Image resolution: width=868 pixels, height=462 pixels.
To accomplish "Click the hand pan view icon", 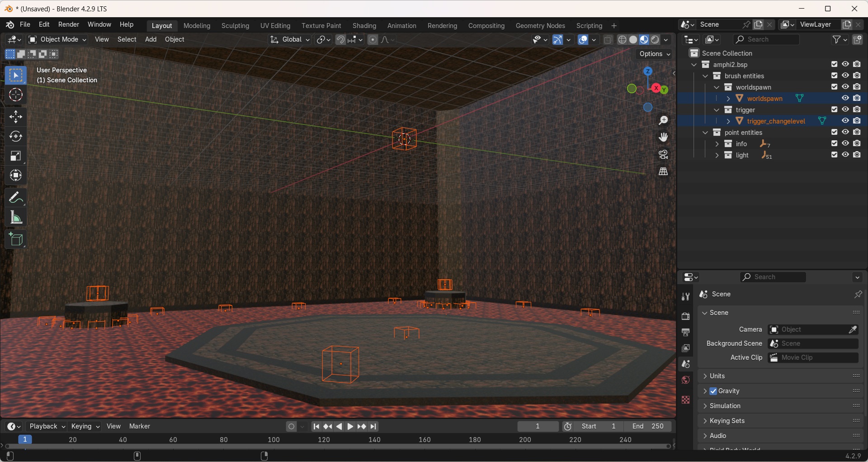I will (663, 137).
